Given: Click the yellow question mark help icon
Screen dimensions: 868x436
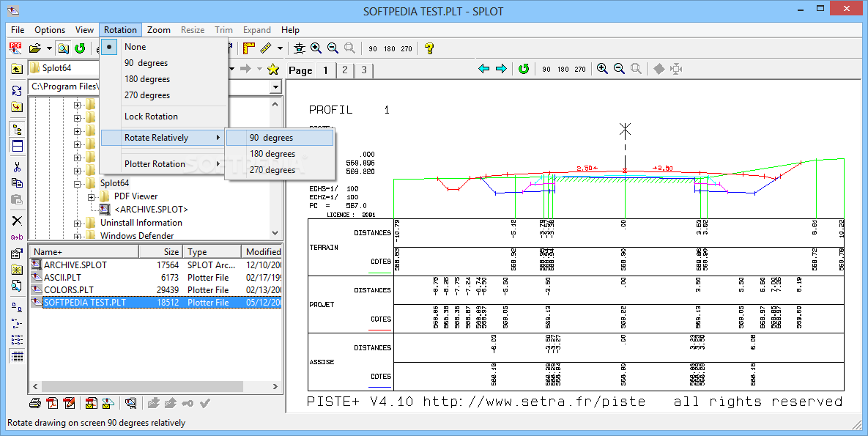Looking at the screenshot, I should (x=429, y=48).
